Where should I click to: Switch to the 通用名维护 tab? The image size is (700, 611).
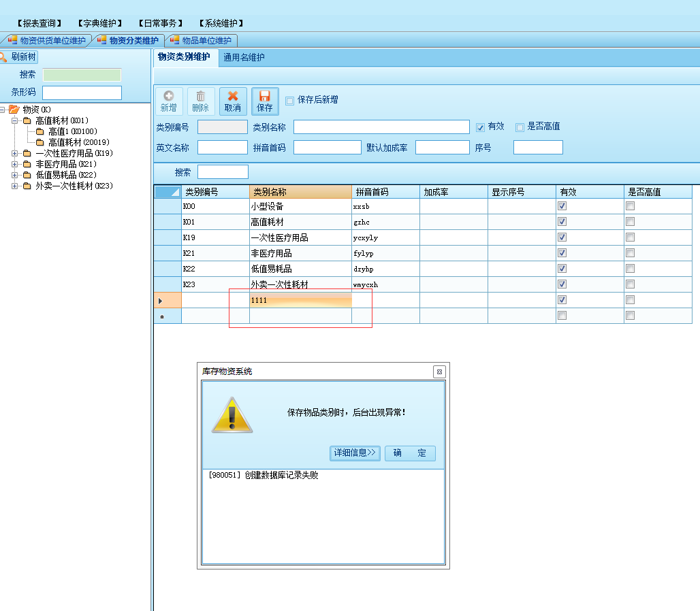coord(244,58)
